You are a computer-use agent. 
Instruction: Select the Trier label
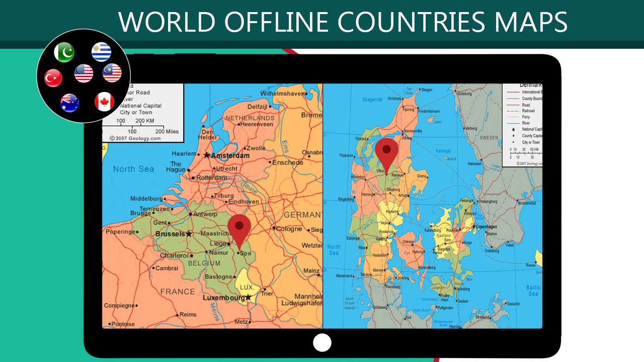(267, 294)
